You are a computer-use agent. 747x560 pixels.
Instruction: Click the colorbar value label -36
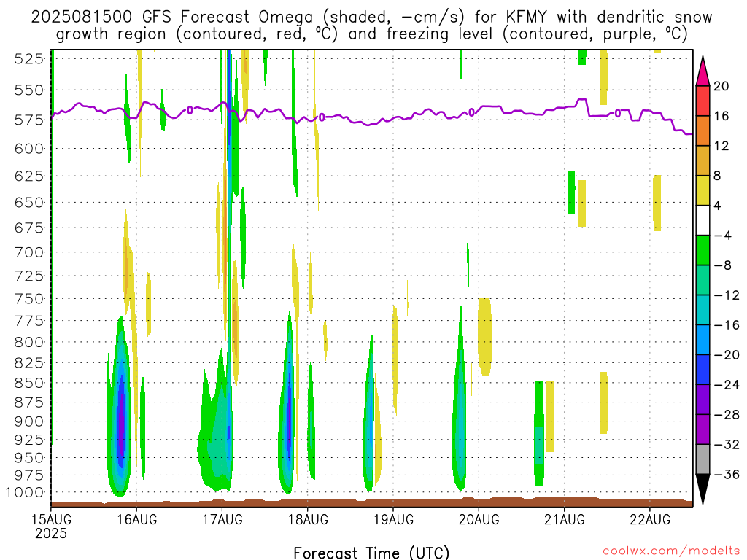(x=727, y=474)
